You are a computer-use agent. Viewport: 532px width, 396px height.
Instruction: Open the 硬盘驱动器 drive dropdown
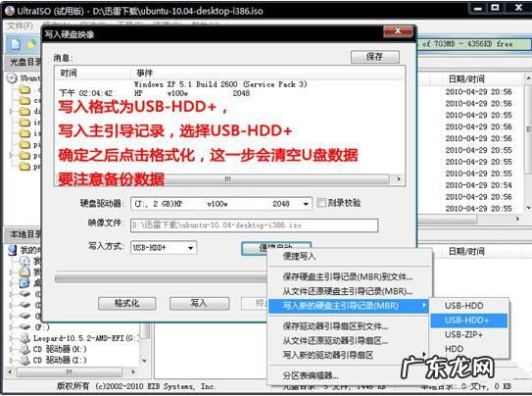(x=306, y=204)
